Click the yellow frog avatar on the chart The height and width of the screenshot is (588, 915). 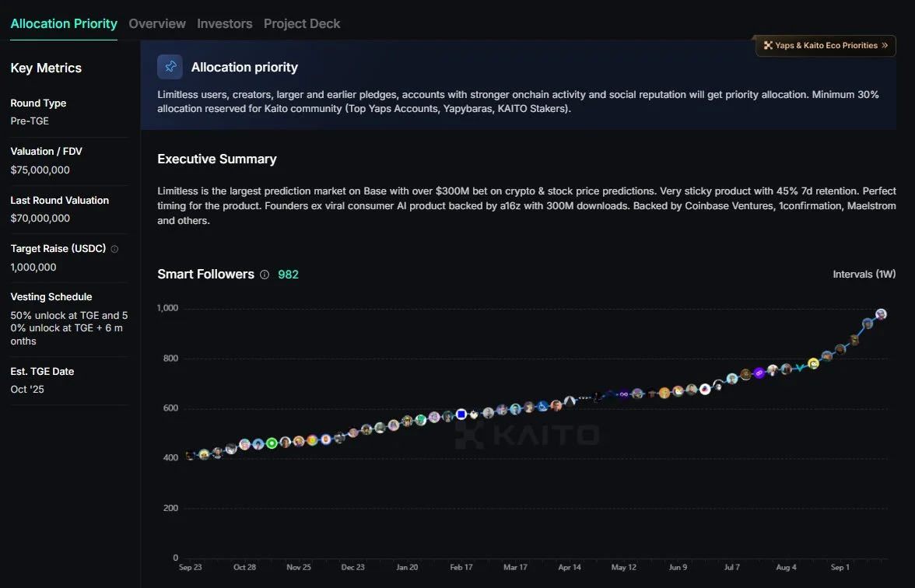pos(813,363)
